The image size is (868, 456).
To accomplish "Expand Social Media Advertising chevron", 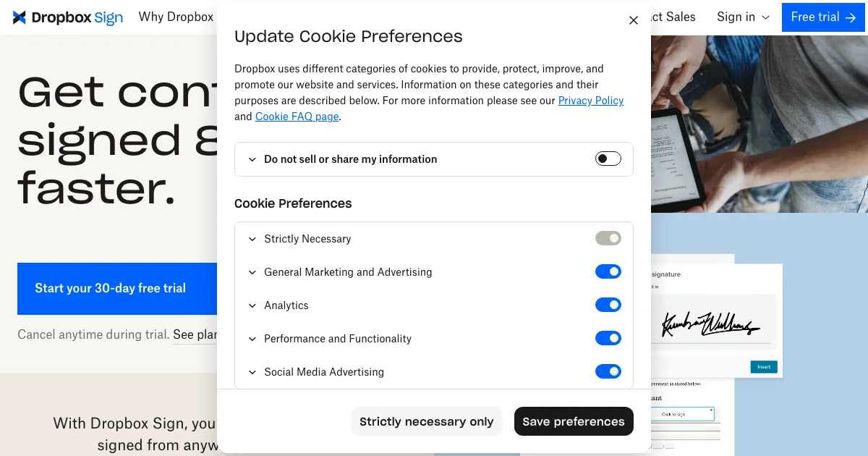I will tap(252, 372).
